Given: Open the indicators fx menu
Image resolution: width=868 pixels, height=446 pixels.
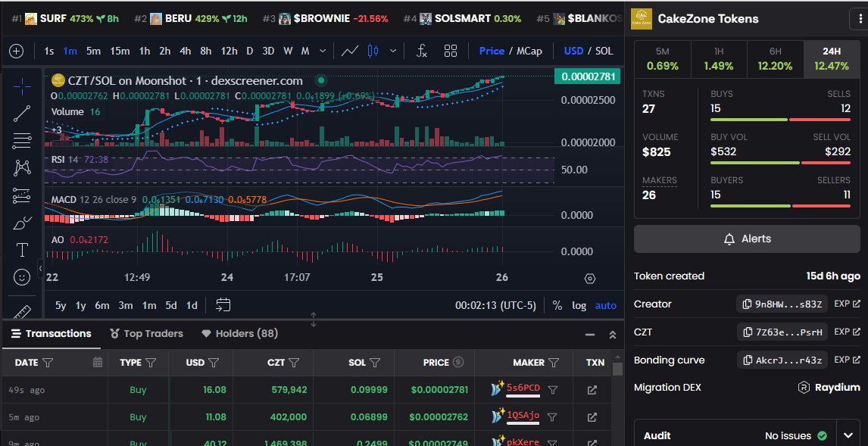Looking at the screenshot, I should 422,51.
